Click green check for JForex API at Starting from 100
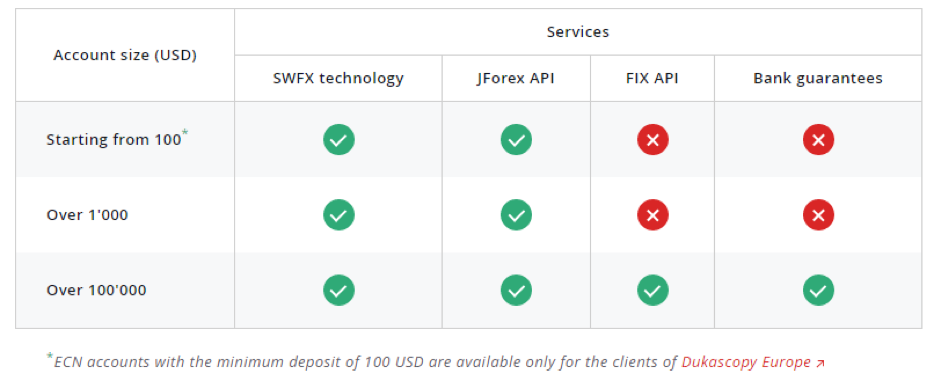Viewport: 939px width, 379px height. (516, 140)
